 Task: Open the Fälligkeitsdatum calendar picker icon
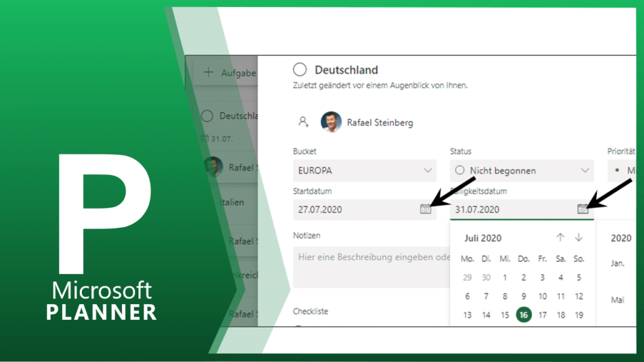pos(582,209)
